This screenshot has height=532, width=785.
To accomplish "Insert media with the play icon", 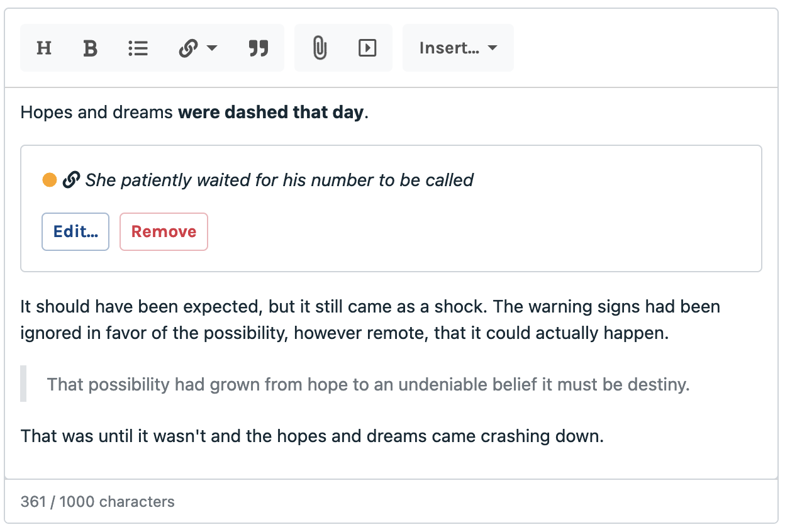I will [x=367, y=48].
